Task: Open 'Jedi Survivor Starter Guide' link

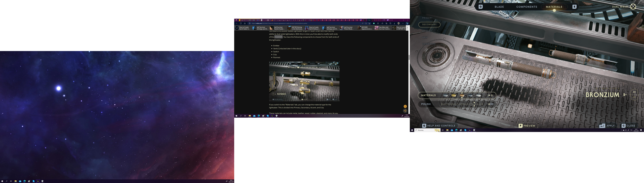Action: tap(277, 28)
